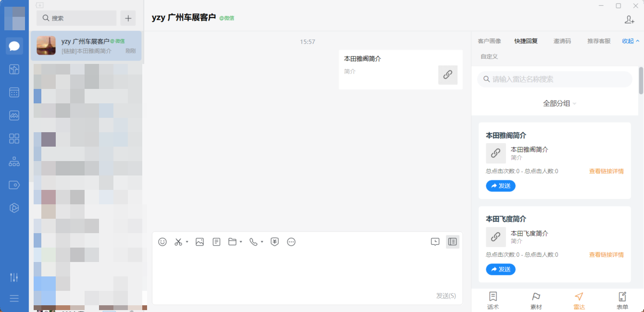Viewport: 644px width, 312px height.
Task: Click the send image icon in chat toolbar
Action: coord(200,242)
